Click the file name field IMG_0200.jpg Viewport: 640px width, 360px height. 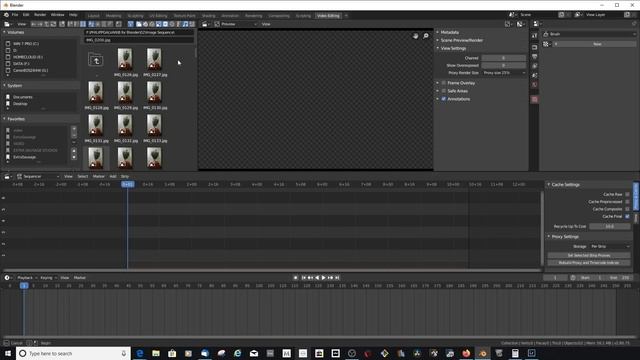pos(139,40)
